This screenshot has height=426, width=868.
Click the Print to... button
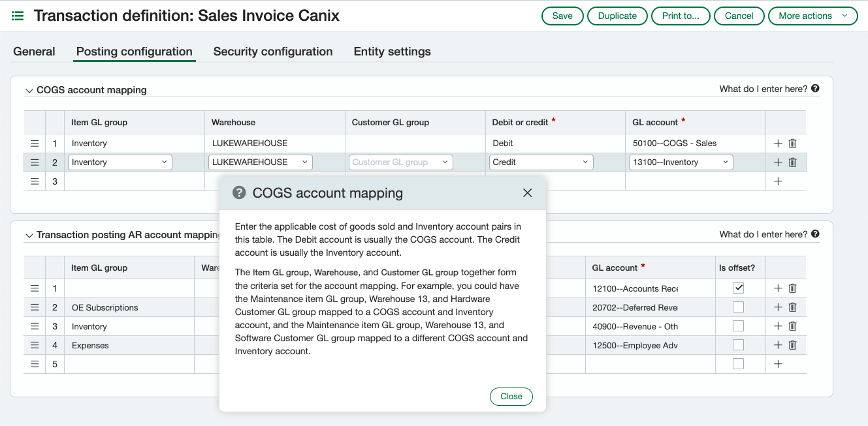coord(681,16)
